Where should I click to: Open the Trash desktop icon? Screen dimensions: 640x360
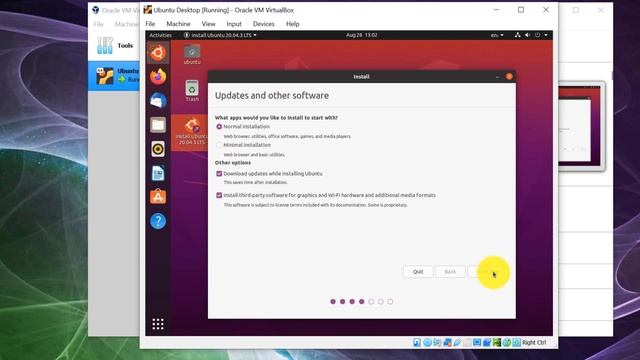(192, 91)
